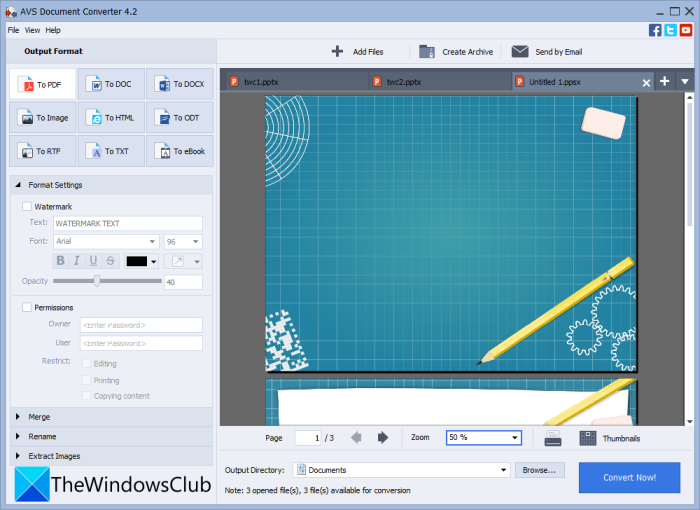
Task: Open the View menu
Action: click(32, 30)
